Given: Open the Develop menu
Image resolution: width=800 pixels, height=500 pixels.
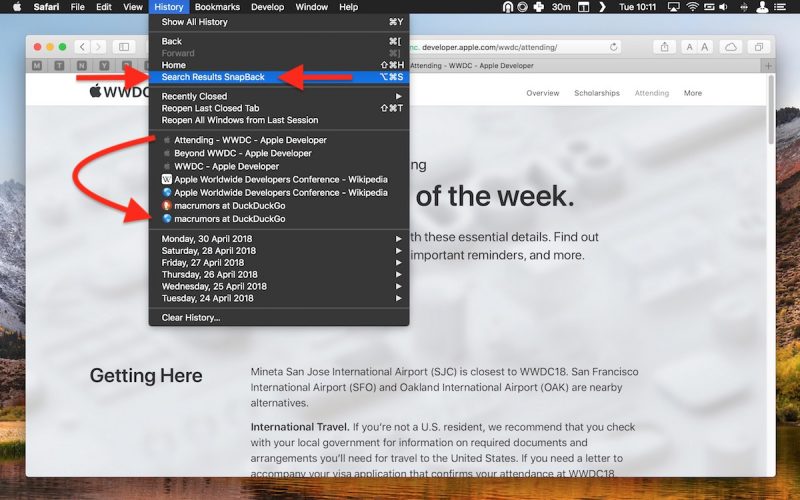Looking at the screenshot, I should click(x=267, y=7).
